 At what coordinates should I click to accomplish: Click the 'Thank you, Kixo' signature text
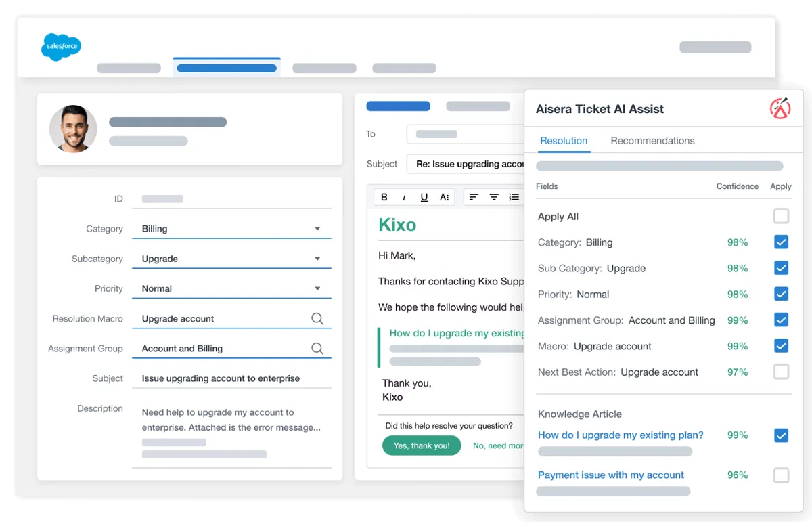407,390
